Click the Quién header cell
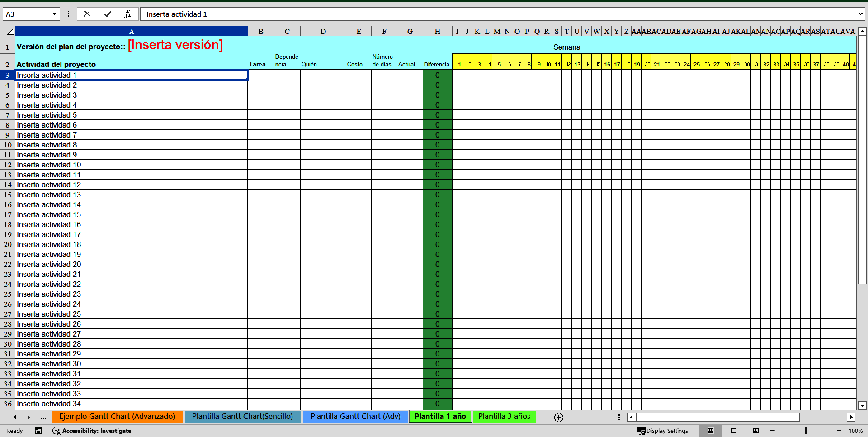Viewport: 868px width, 437px height. pos(323,62)
